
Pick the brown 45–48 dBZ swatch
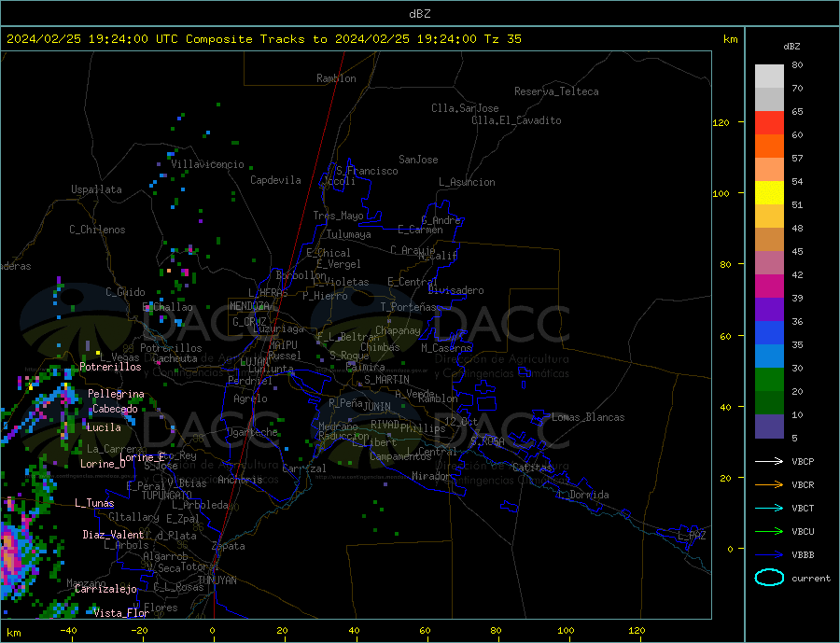click(769, 240)
